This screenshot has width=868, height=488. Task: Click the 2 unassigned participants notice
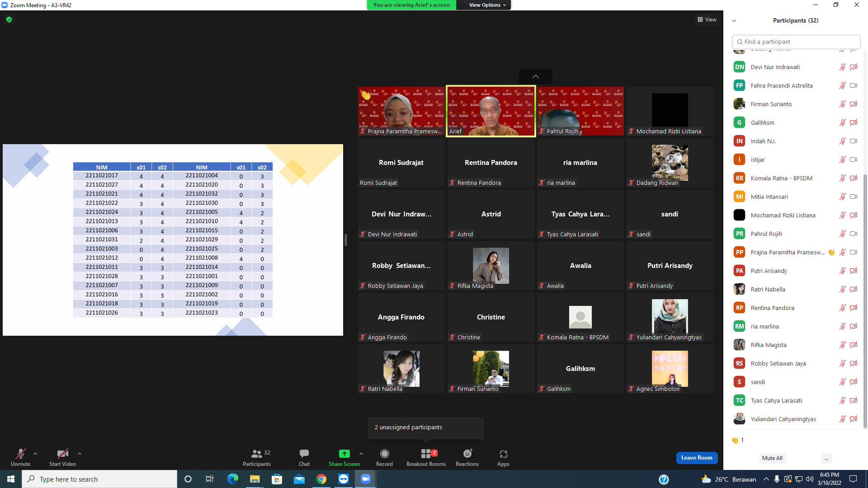426,427
